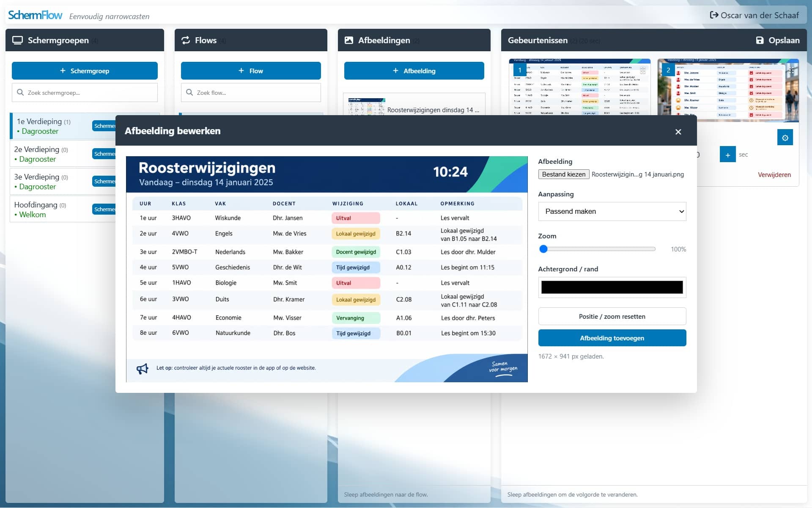Click Roosterwijzigingen dinsdag 14 image item
Image resolution: width=812 pixels, height=508 pixels.
click(414, 105)
